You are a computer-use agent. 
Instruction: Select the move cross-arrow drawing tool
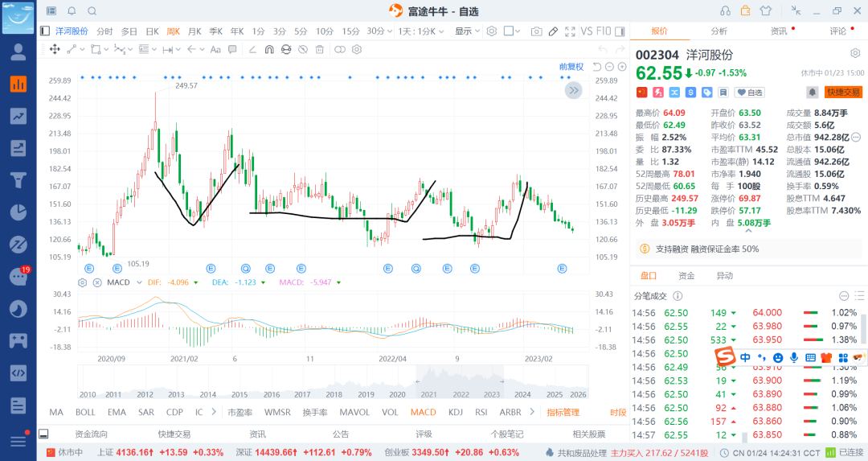(x=55, y=49)
